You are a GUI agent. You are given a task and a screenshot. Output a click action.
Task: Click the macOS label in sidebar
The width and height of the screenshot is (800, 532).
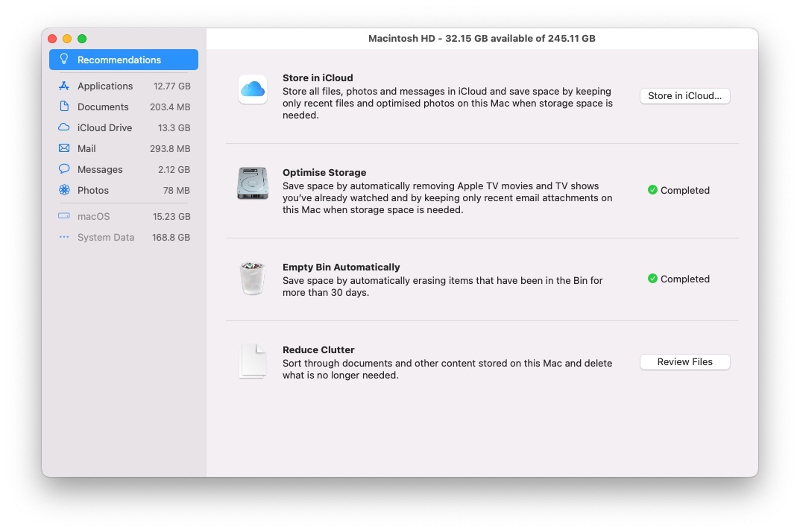click(x=94, y=217)
